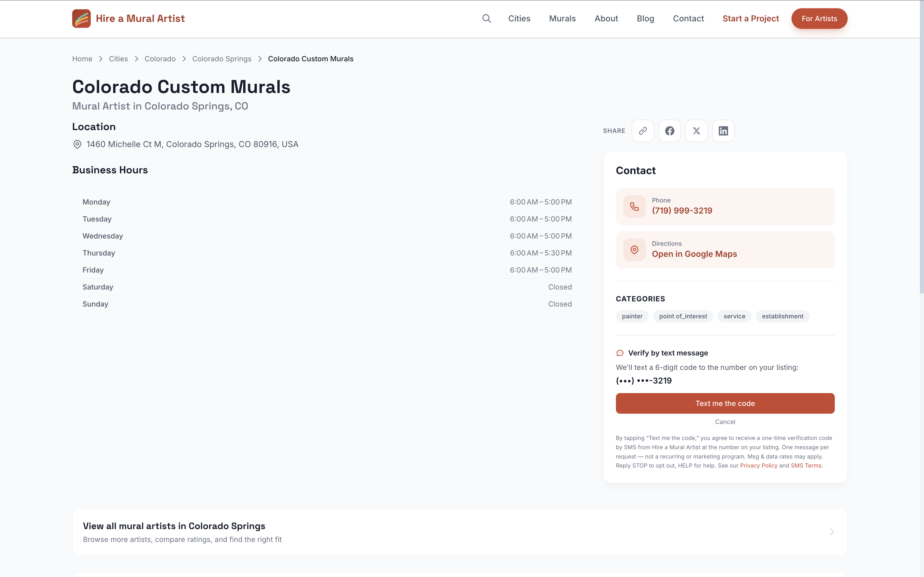Cancel the text verification
The image size is (924, 577).
tap(725, 422)
